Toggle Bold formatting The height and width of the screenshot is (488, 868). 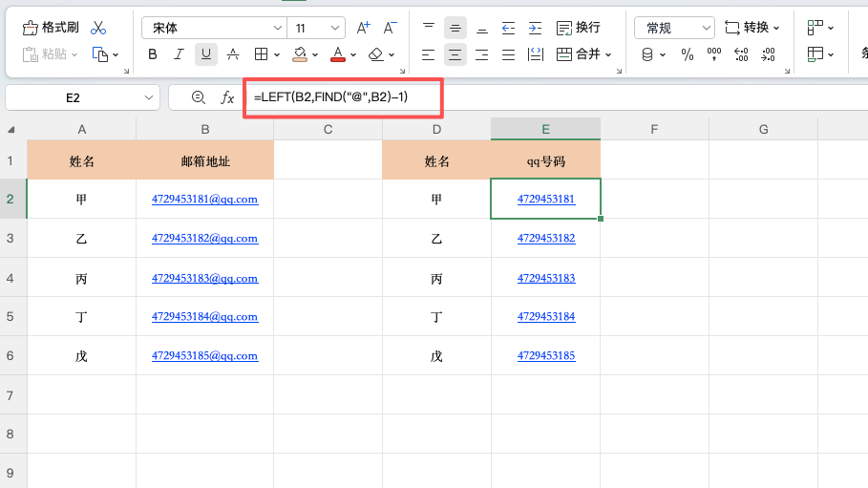153,54
